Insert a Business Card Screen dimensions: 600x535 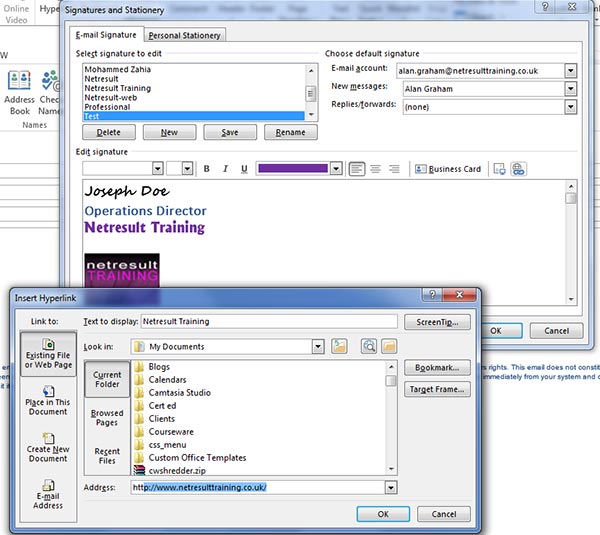pos(448,169)
